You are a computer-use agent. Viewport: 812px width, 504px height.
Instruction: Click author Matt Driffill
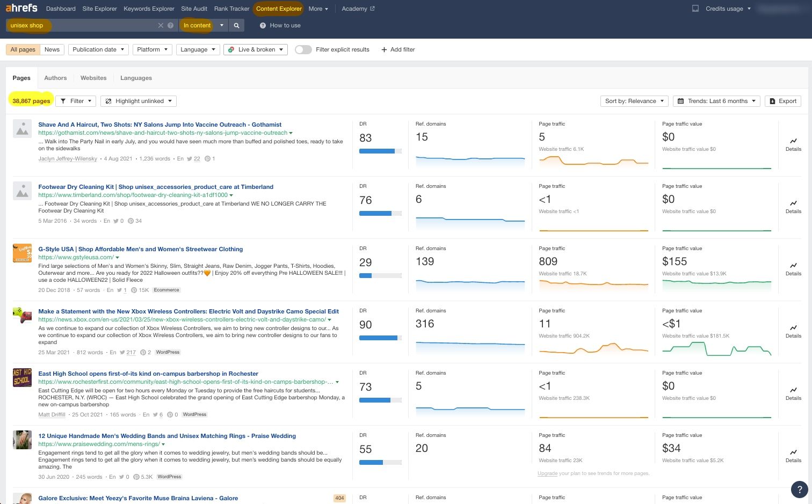pyautogui.click(x=52, y=414)
